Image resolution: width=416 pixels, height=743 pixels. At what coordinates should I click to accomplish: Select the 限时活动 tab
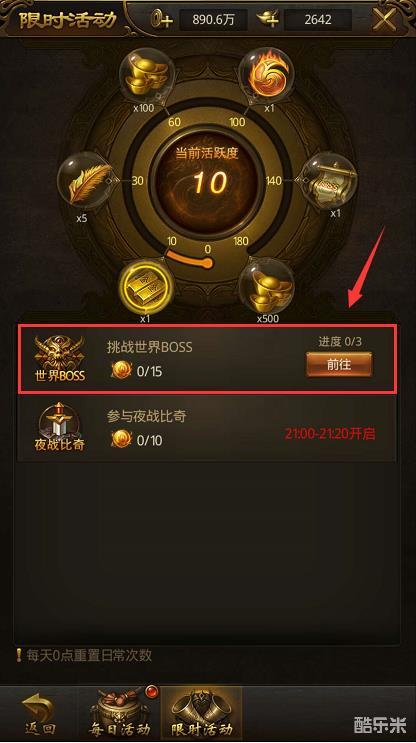point(202,714)
